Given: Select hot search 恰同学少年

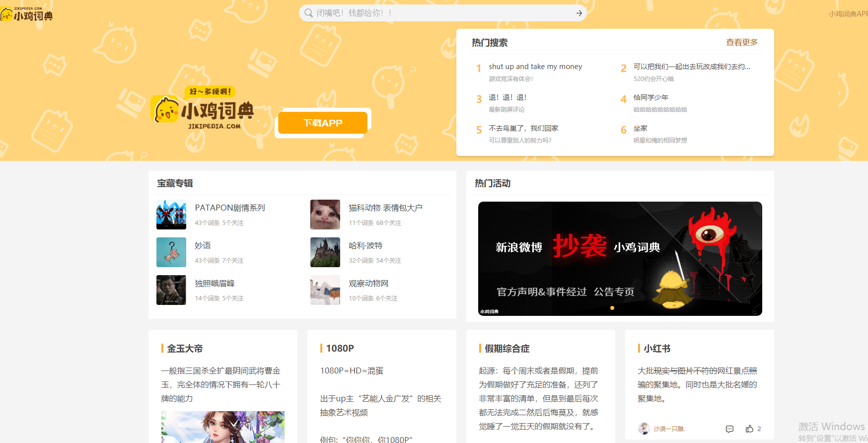Looking at the screenshot, I should click(x=651, y=97).
